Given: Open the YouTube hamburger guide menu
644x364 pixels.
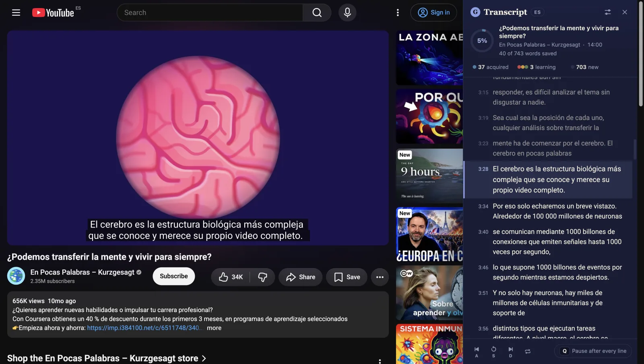Looking at the screenshot, I should pos(16,12).
